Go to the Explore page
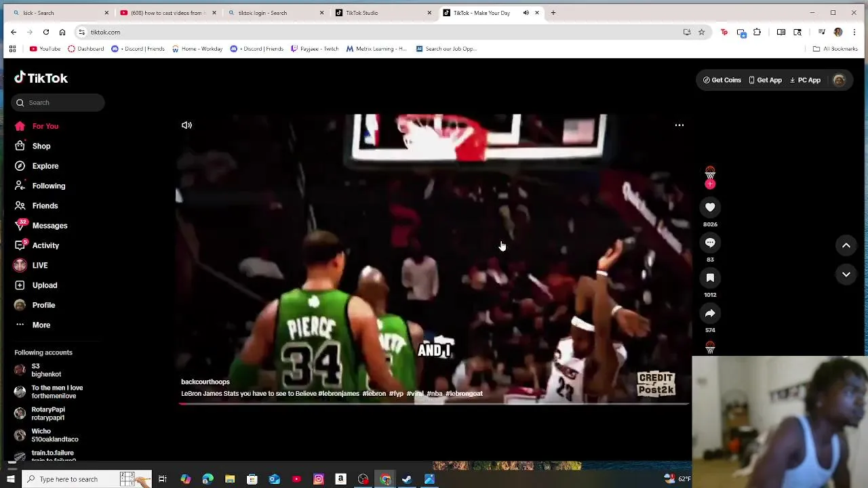The width and height of the screenshot is (868, 488). [x=37, y=166]
